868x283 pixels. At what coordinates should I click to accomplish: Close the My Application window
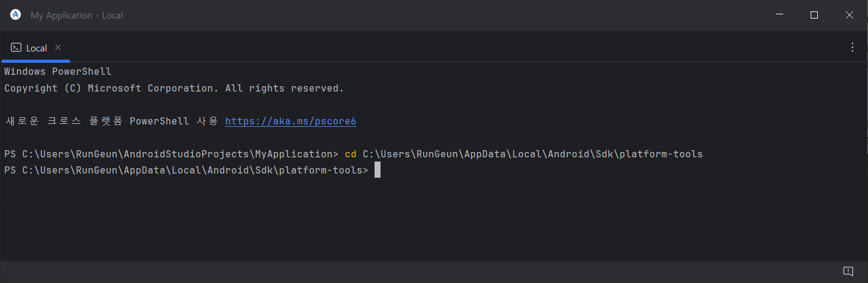[849, 16]
